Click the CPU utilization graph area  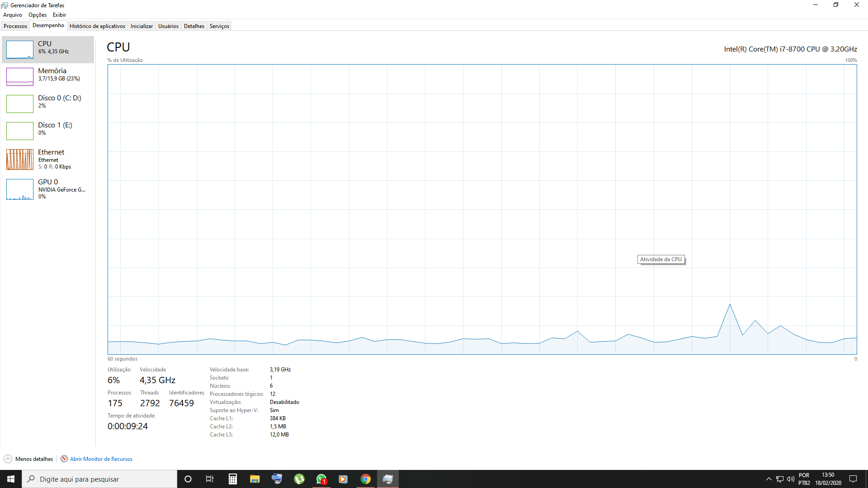point(482,209)
